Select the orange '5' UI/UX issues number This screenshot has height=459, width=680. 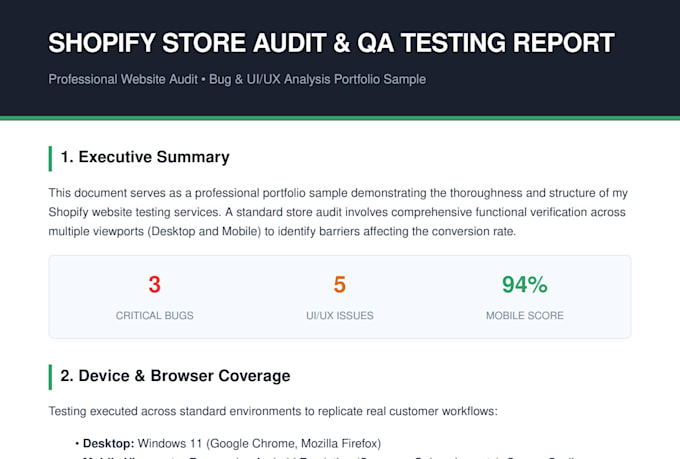(340, 285)
